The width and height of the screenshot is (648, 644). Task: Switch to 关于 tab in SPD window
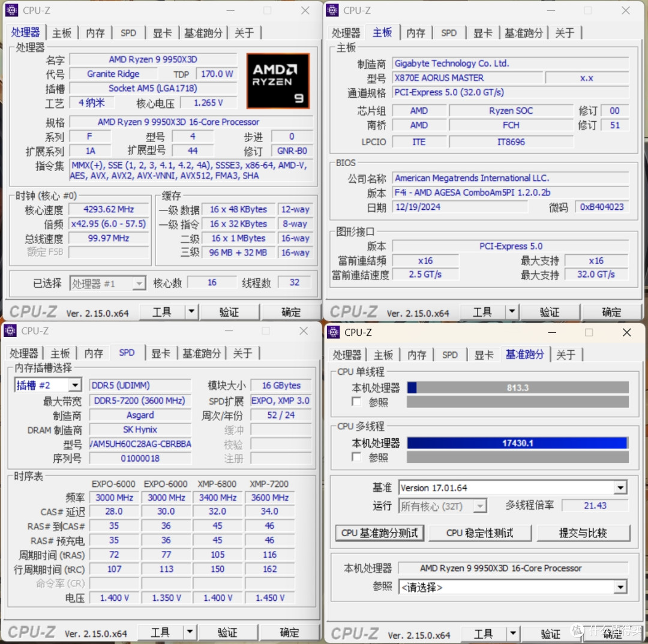tap(243, 354)
